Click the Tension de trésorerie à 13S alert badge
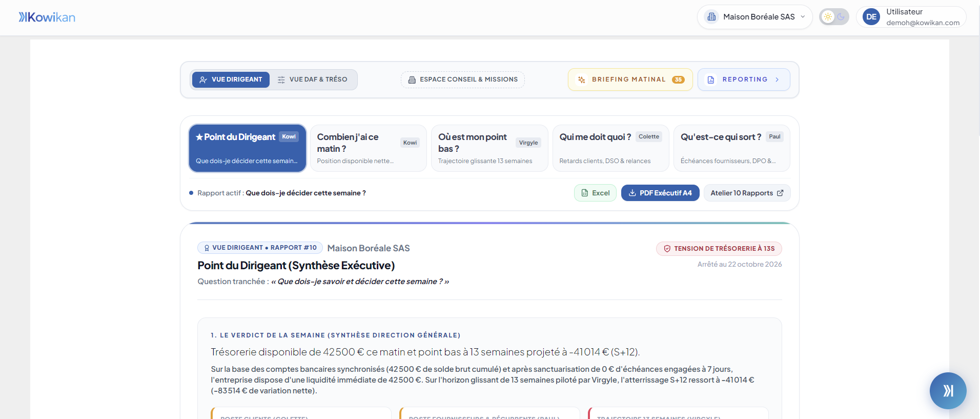The width and height of the screenshot is (980, 419). click(719, 249)
